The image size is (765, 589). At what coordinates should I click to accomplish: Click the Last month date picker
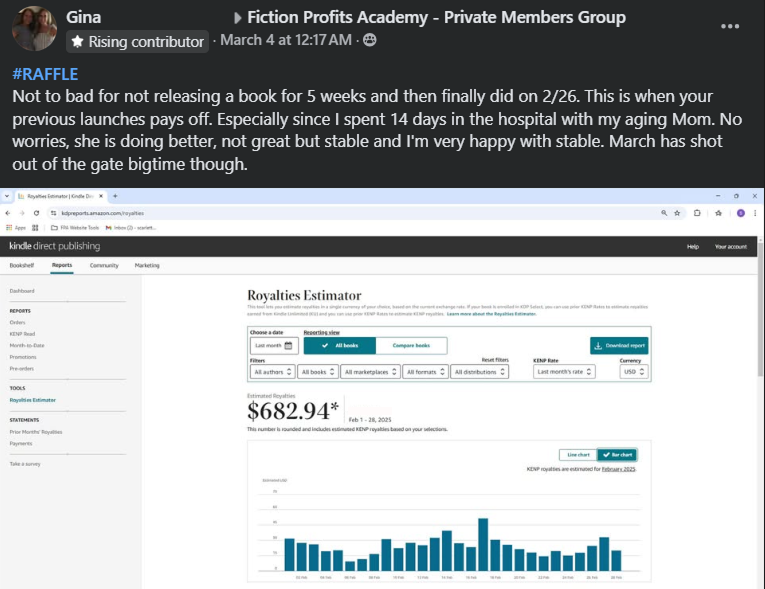(x=273, y=345)
